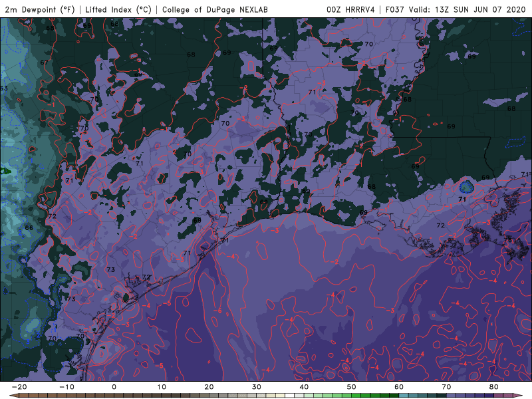Screen dimensions: 532x399
Task: Click the 40 label on the color scale
Action: (304, 387)
